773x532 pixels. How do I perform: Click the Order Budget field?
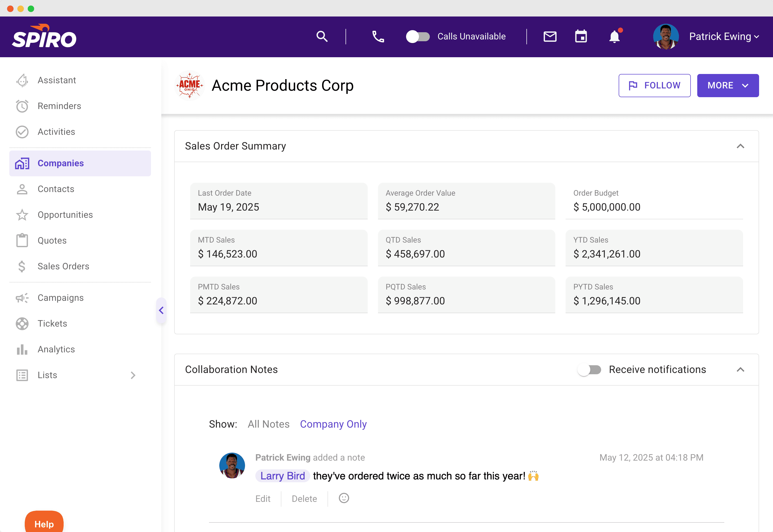(x=654, y=201)
